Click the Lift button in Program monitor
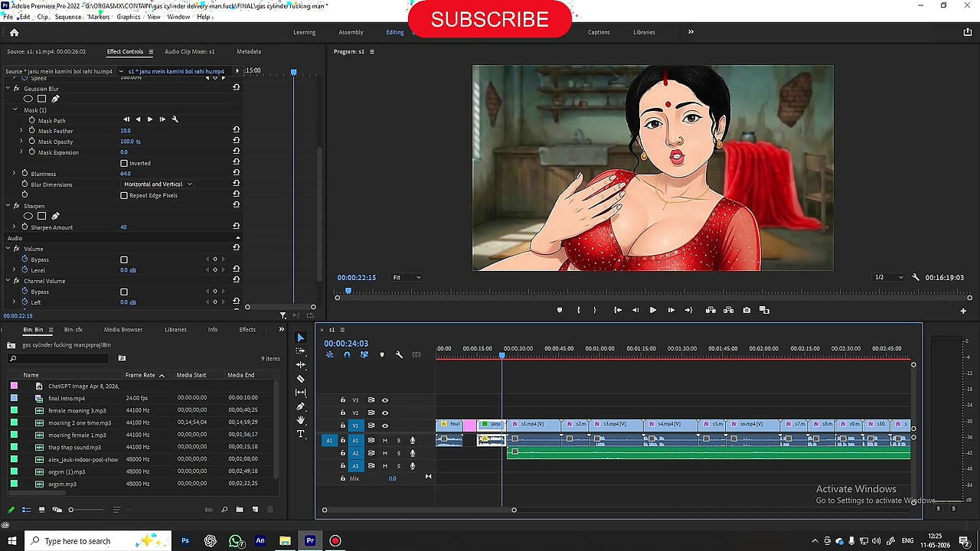The image size is (980, 551). (x=710, y=310)
